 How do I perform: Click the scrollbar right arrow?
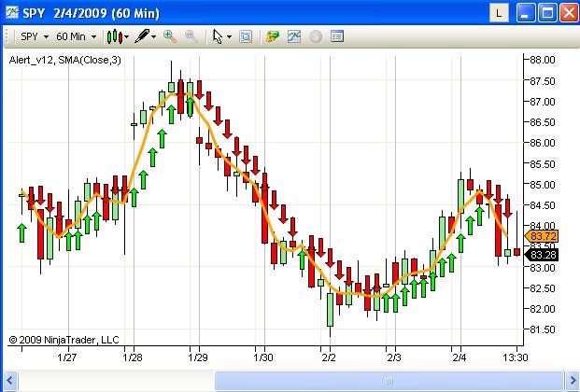[x=573, y=381]
